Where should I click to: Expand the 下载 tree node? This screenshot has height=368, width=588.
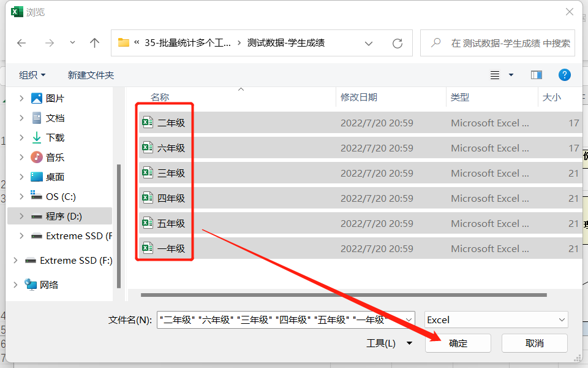21,137
